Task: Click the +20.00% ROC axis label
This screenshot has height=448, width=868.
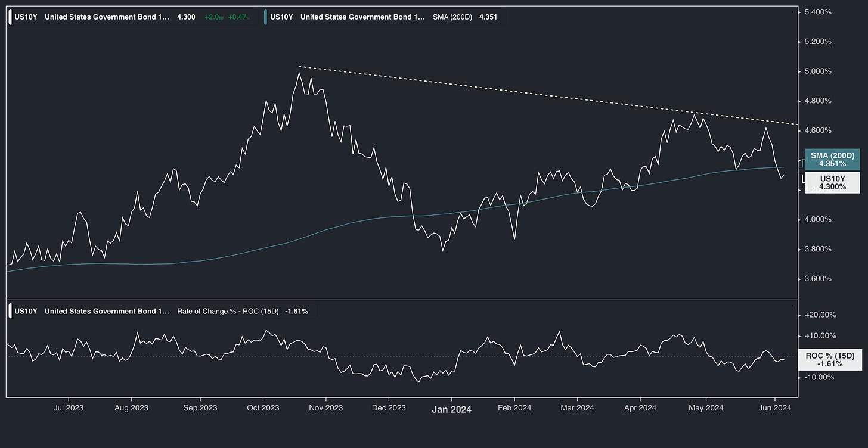Action: point(820,315)
